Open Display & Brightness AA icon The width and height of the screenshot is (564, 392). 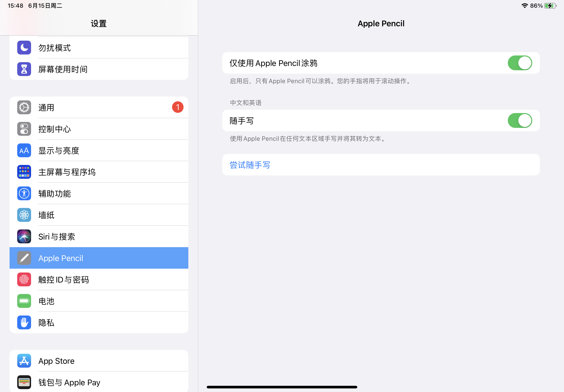coord(24,151)
